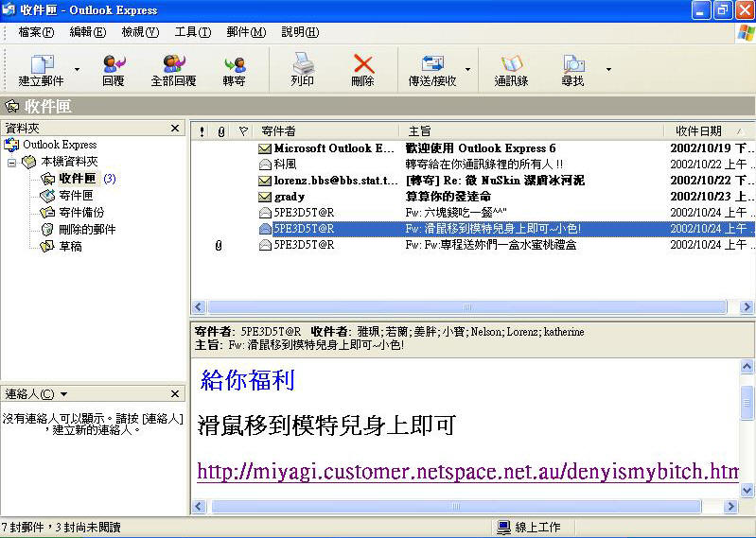
Task: Close the 連絡人 pane with its X
Action: point(175,394)
